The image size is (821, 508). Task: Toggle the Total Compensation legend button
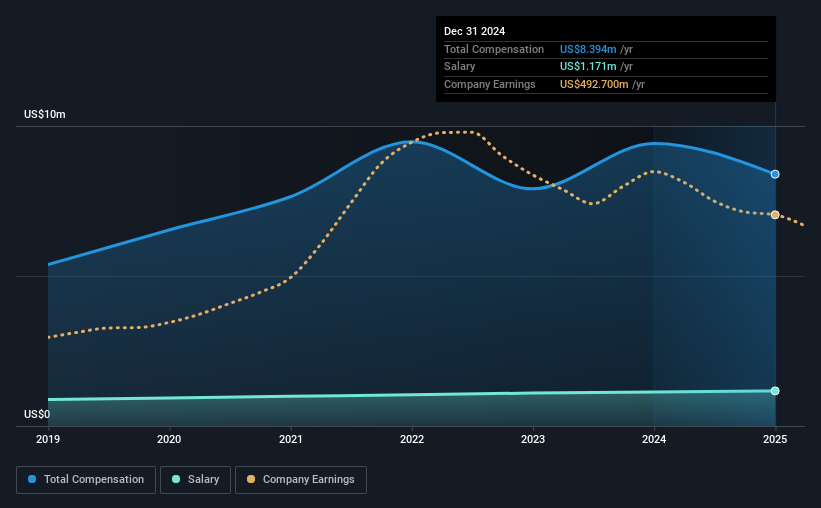[x=86, y=480]
